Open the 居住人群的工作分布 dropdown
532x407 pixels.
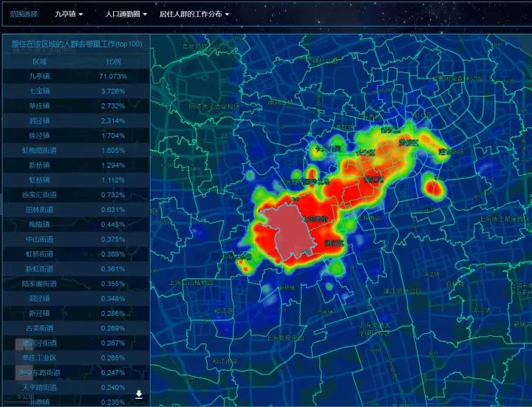(x=194, y=14)
